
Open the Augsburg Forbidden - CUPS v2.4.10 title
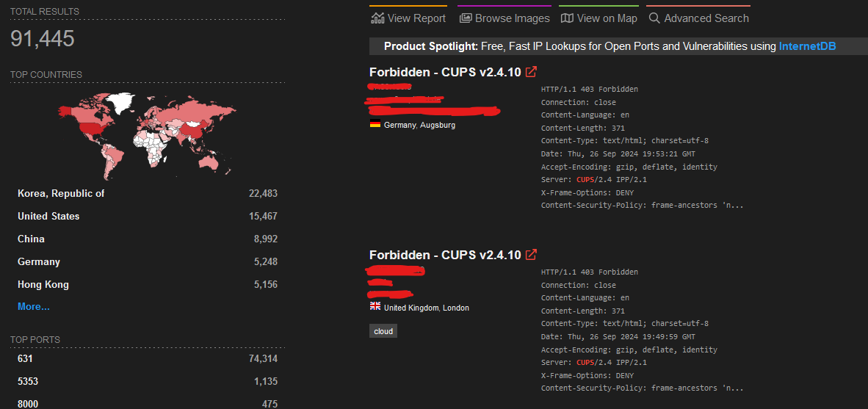[x=445, y=72]
